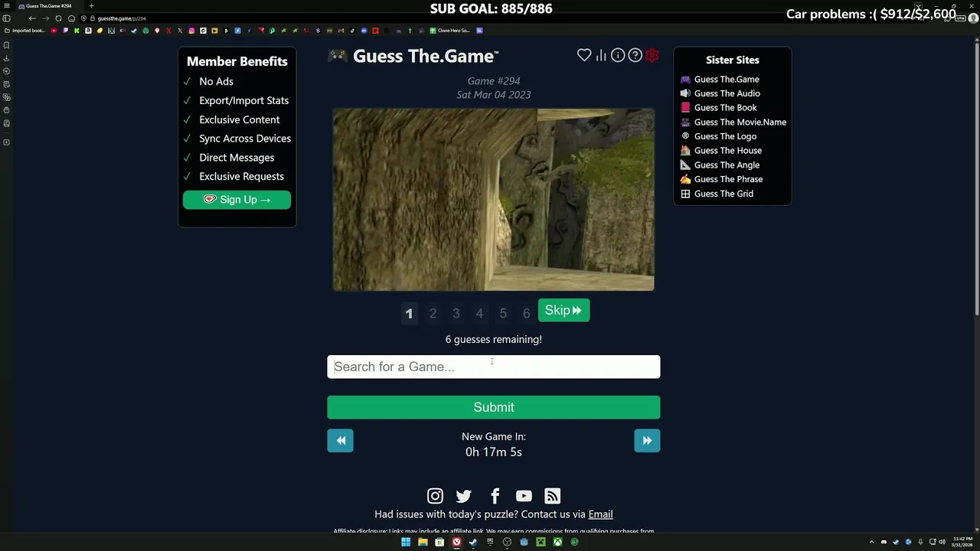Click the 'Exclusive Requests' benefit text
The width and height of the screenshot is (980, 551).
[241, 176]
